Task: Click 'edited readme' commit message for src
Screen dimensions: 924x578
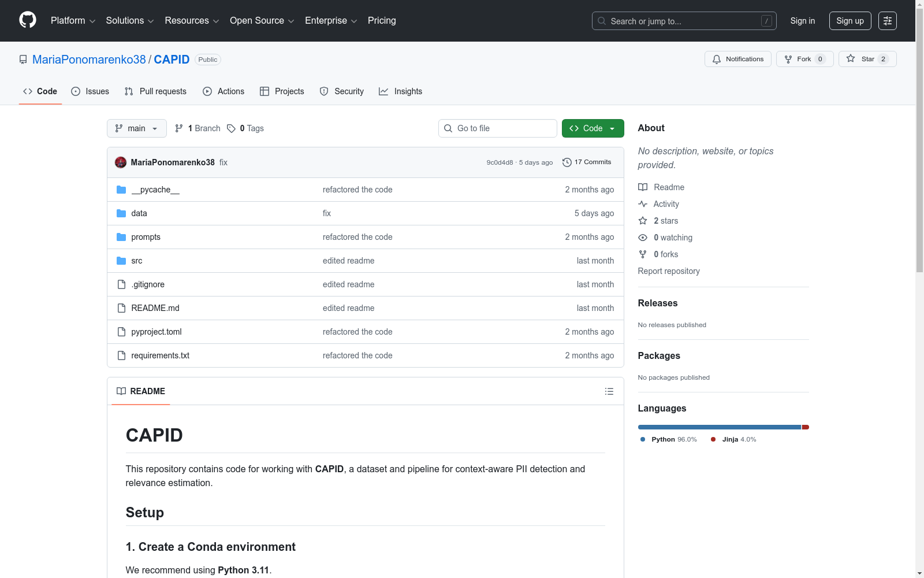Action: [x=348, y=261]
